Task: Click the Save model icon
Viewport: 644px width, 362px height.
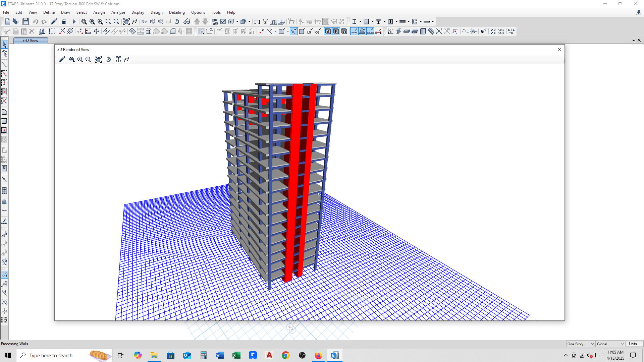Action: (26, 21)
